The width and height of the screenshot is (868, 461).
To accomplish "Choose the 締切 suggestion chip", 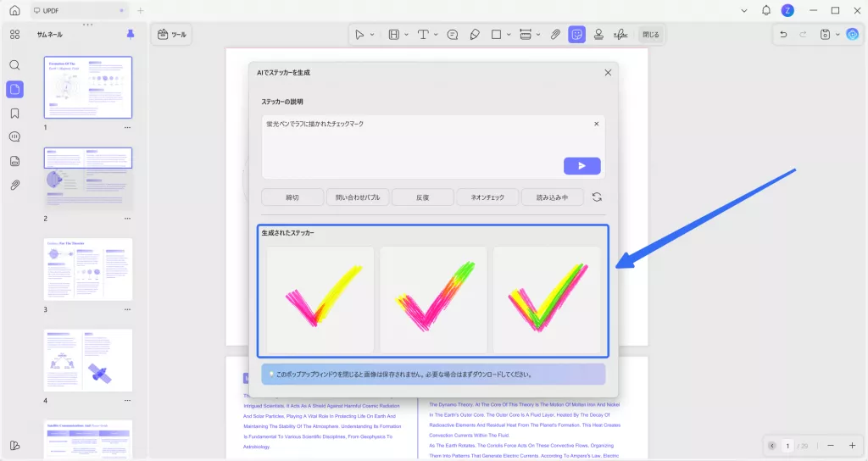I will 292,197.
